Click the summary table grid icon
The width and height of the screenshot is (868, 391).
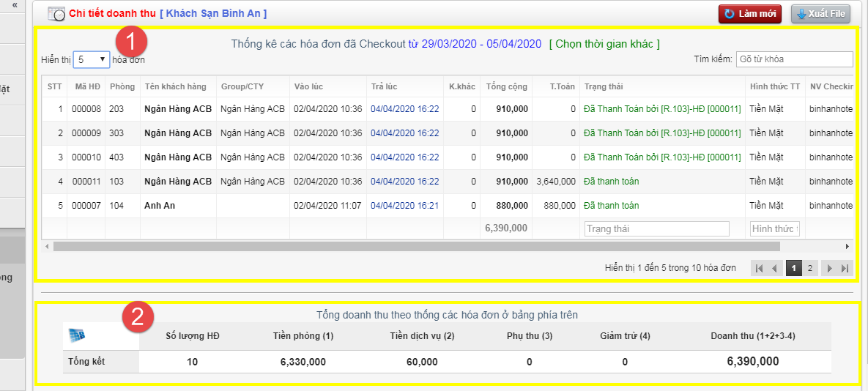coord(76,335)
